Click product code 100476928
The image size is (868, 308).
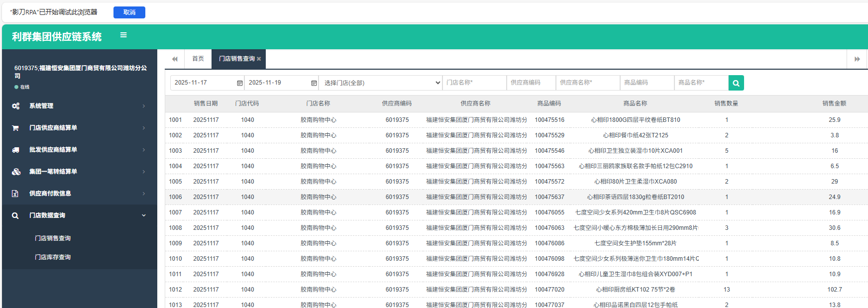(549, 274)
